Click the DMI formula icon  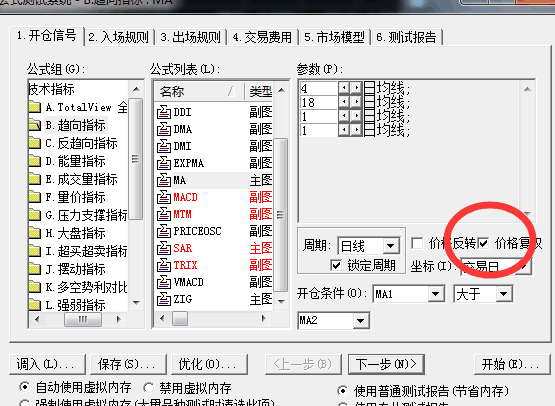(x=164, y=146)
